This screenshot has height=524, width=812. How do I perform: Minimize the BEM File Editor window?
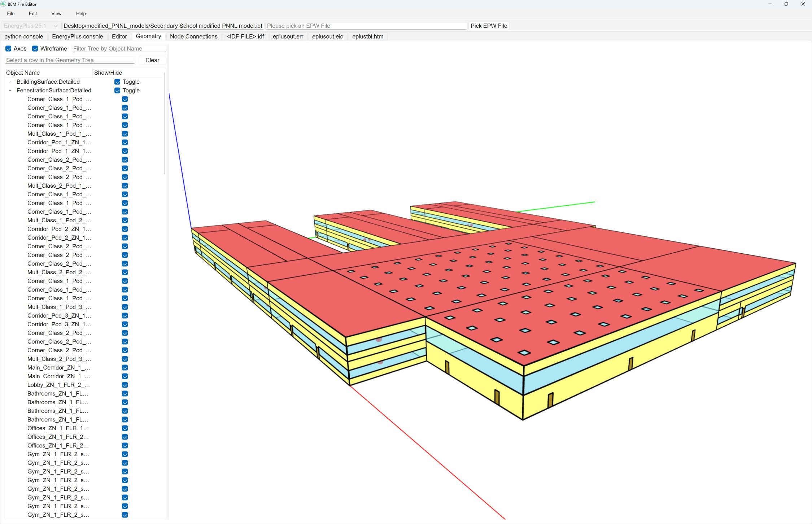coord(770,4)
